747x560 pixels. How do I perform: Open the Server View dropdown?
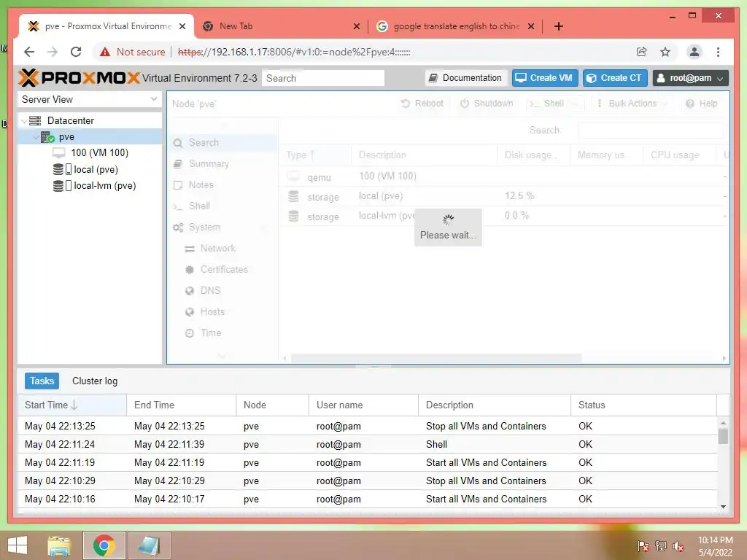(x=90, y=99)
